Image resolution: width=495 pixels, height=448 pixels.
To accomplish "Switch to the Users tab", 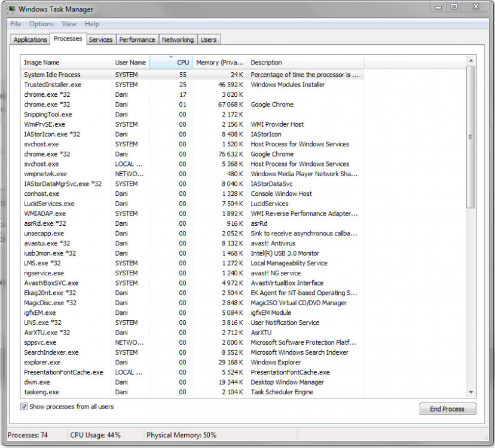I will pos(209,40).
